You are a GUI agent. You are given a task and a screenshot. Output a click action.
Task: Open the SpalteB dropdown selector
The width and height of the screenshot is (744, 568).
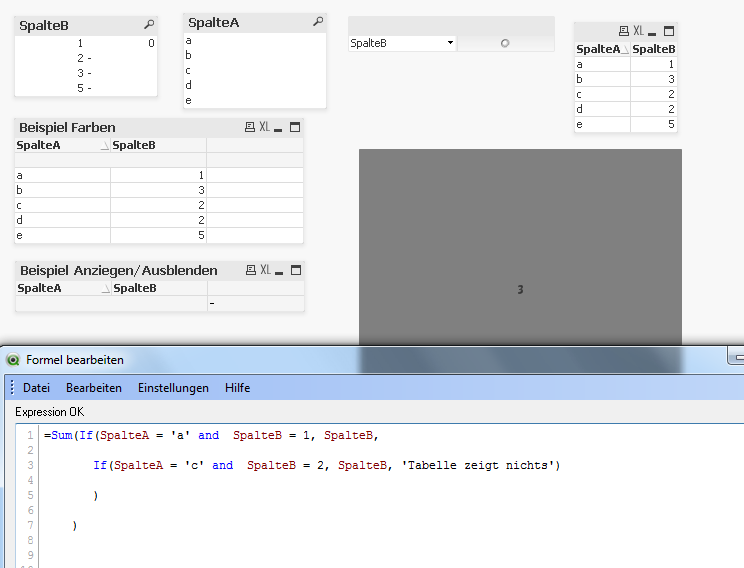450,43
